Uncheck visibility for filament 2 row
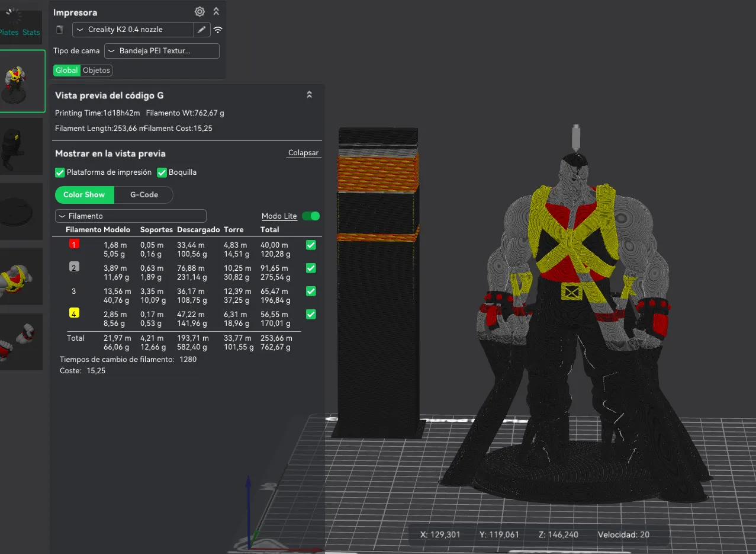The height and width of the screenshot is (554, 756). pyautogui.click(x=311, y=268)
